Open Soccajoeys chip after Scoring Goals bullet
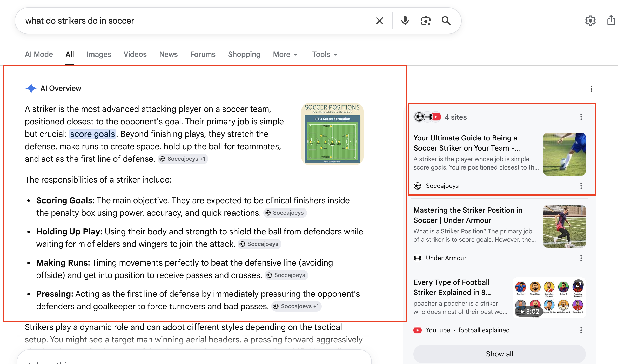Image resolution: width=618 pixels, height=364 pixels. (x=285, y=213)
